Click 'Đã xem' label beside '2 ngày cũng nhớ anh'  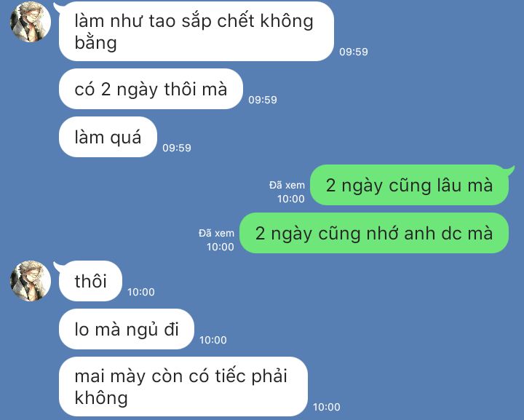[x=217, y=233]
